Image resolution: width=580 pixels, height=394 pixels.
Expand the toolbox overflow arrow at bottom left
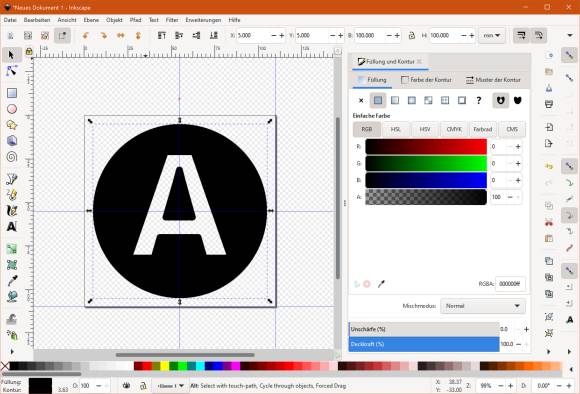[11, 351]
